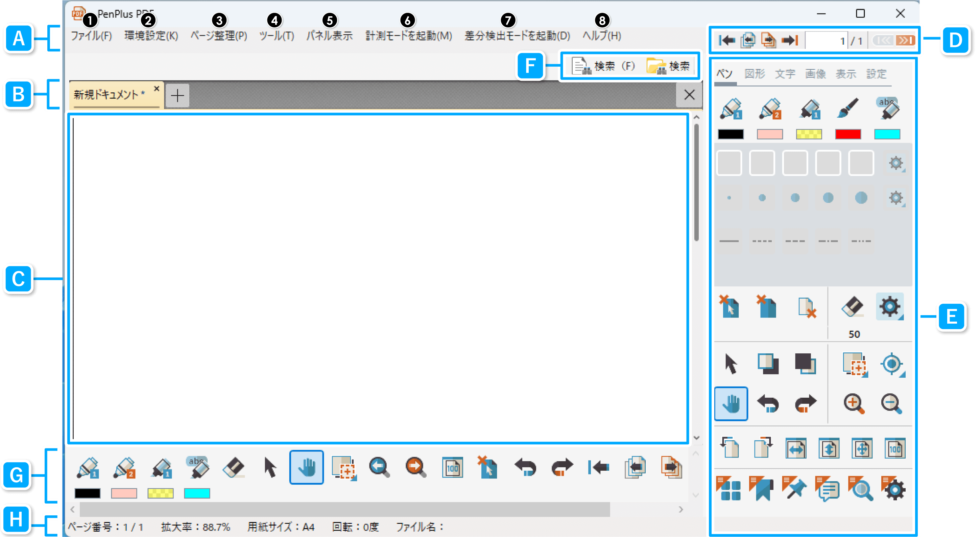980x537 pixels.
Task: Select the brush pen tool in right panel
Action: coord(847,109)
